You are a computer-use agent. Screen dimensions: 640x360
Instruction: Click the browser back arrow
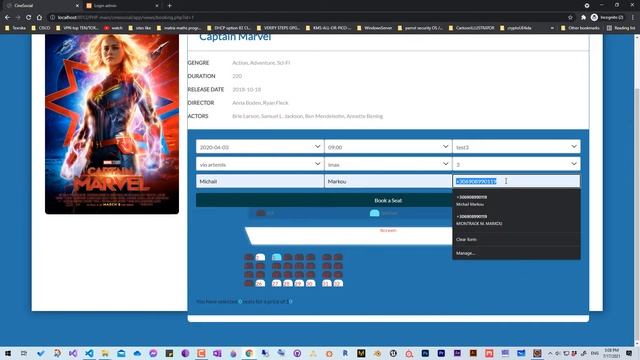point(7,18)
